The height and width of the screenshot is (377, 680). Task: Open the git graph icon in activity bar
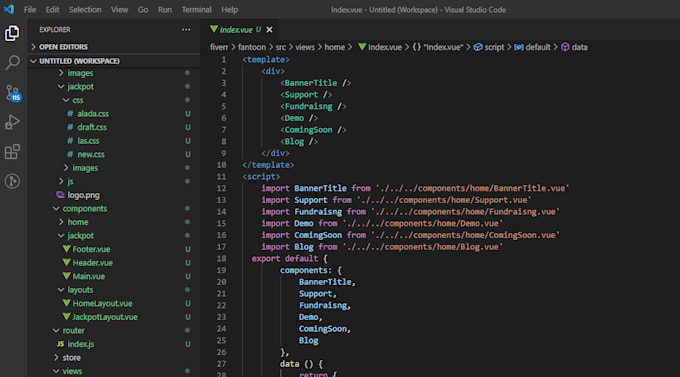pyautogui.click(x=12, y=181)
